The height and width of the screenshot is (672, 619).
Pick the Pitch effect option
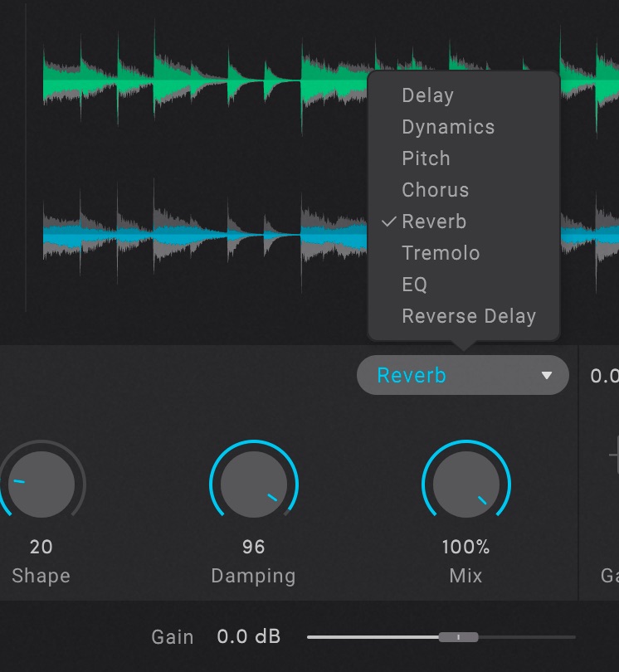tap(426, 158)
